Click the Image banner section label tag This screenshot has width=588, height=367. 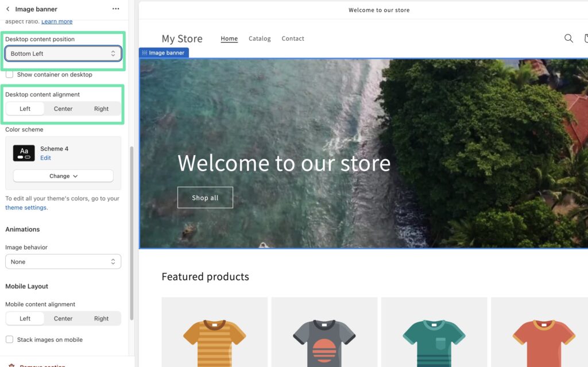pos(164,53)
